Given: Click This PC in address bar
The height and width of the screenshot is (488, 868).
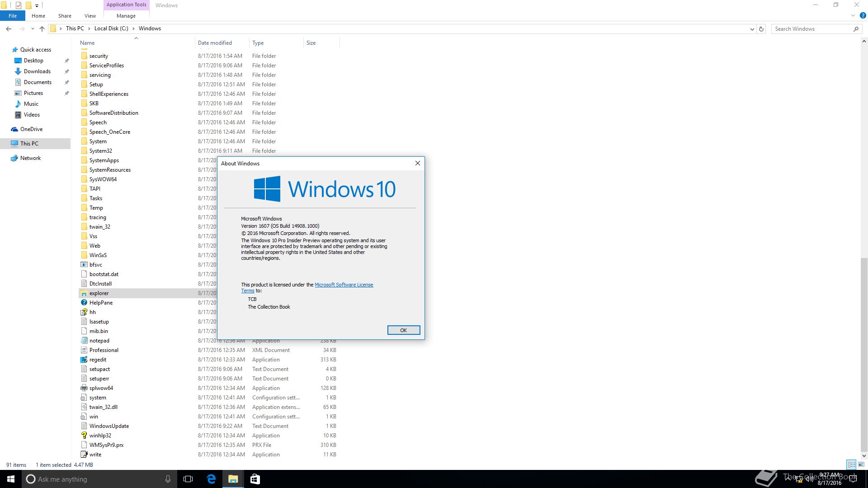Looking at the screenshot, I should coord(75,28).
